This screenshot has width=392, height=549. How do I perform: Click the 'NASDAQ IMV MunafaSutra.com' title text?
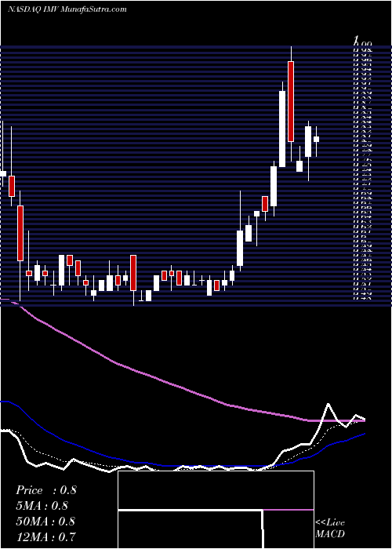(x=67, y=9)
